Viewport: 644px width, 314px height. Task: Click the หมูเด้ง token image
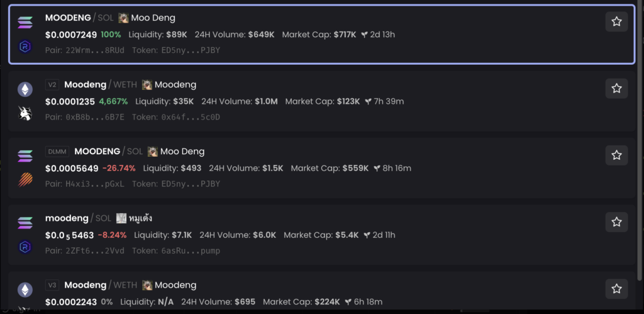point(121,218)
